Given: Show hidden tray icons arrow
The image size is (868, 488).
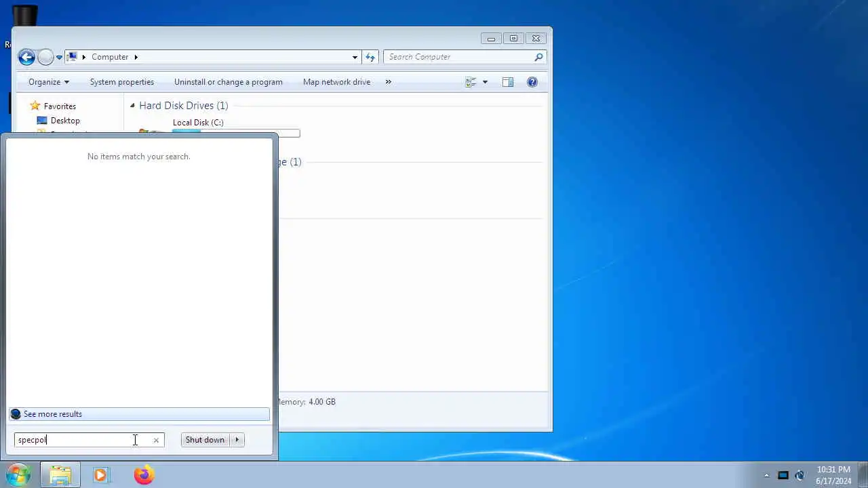Looking at the screenshot, I should [767, 475].
